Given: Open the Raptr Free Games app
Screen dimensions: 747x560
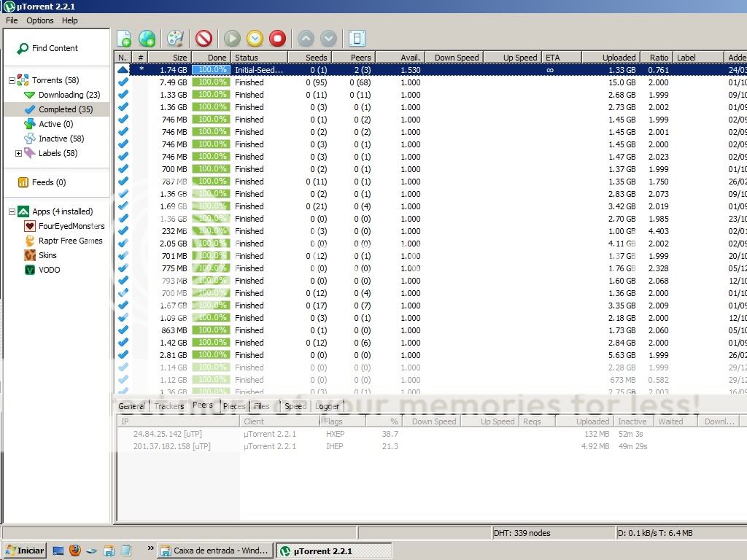Looking at the screenshot, I should pyautogui.click(x=71, y=241).
